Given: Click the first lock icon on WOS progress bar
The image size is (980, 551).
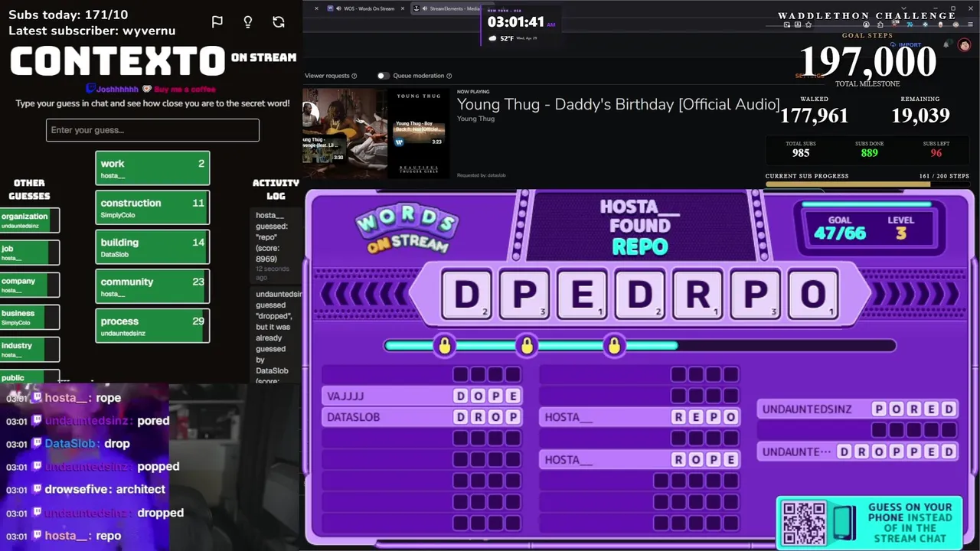Looking at the screenshot, I should (444, 346).
